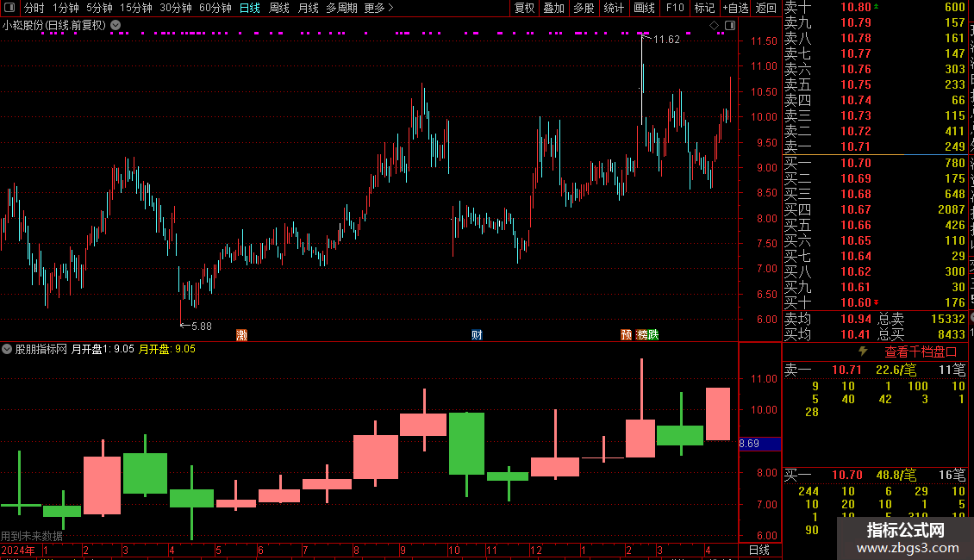This screenshot has height=560, width=974.
Task: Click the 16笔 buy queue count
Action: [952, 475]
